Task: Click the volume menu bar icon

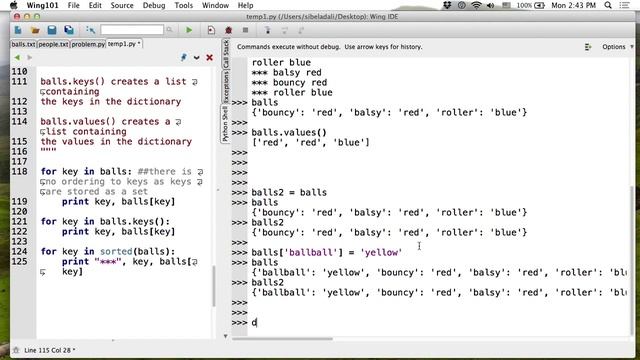Action: [491, 5]
